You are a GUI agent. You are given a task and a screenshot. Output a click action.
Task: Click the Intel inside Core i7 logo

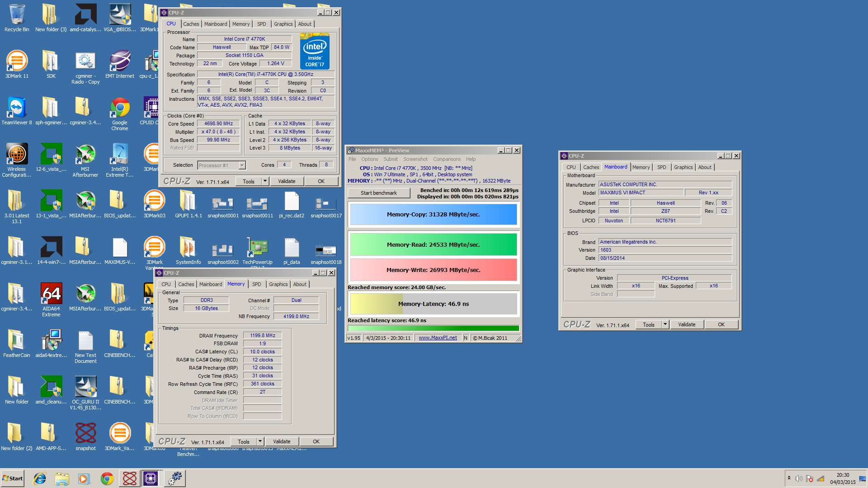[x=315, y=51]
